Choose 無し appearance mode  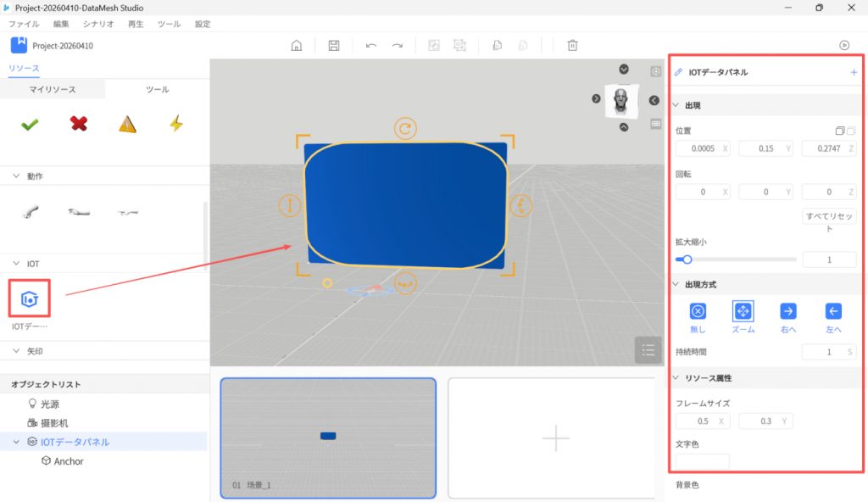pyautogui.click(x=697, y=311)
